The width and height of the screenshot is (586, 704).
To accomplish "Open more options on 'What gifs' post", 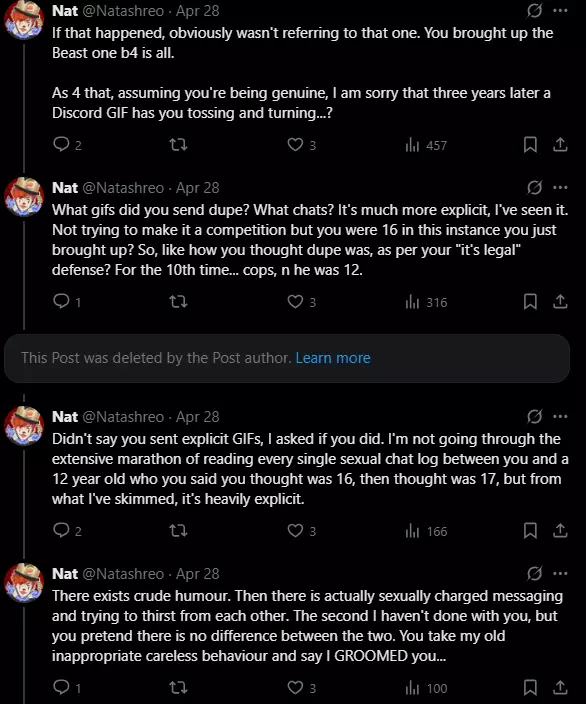I will pyautogui.click(x=560, y=187).
